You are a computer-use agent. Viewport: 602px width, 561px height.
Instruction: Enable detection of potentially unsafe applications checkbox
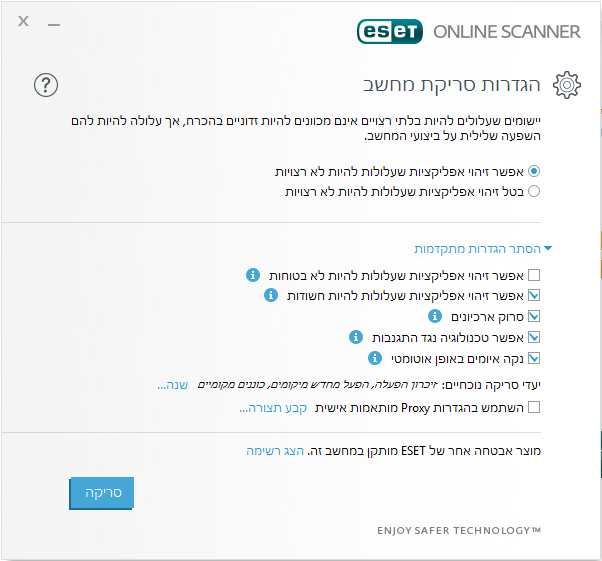click(x=534, y=275)
